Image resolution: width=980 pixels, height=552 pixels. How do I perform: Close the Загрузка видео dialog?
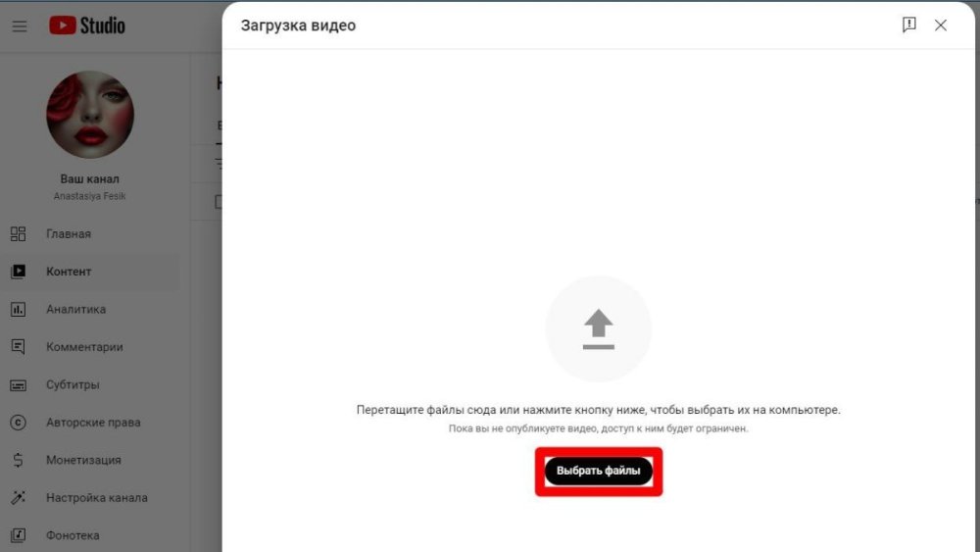[x=941, y=25]
